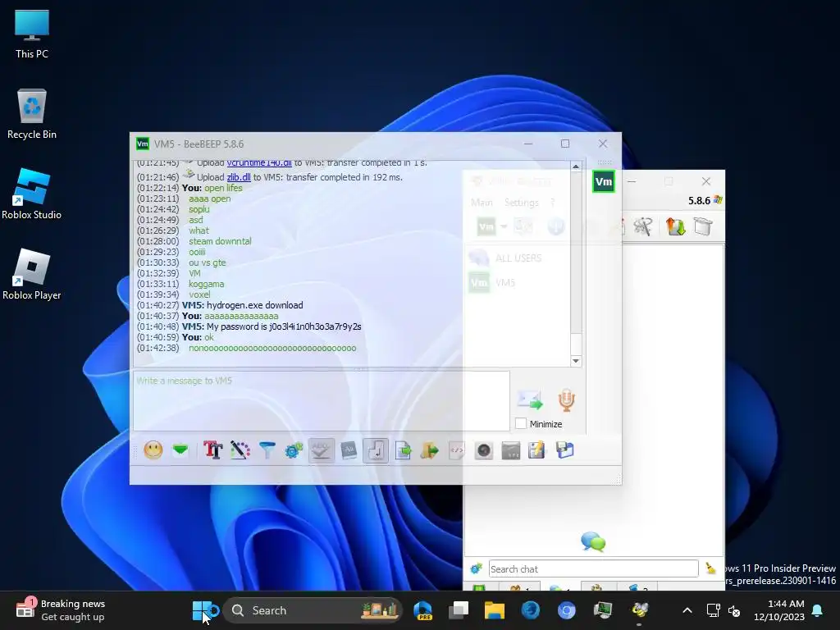Screen dimensions: 840x630
Task: Open the clock showing 1:44 AM
Action: pos(779,610)
